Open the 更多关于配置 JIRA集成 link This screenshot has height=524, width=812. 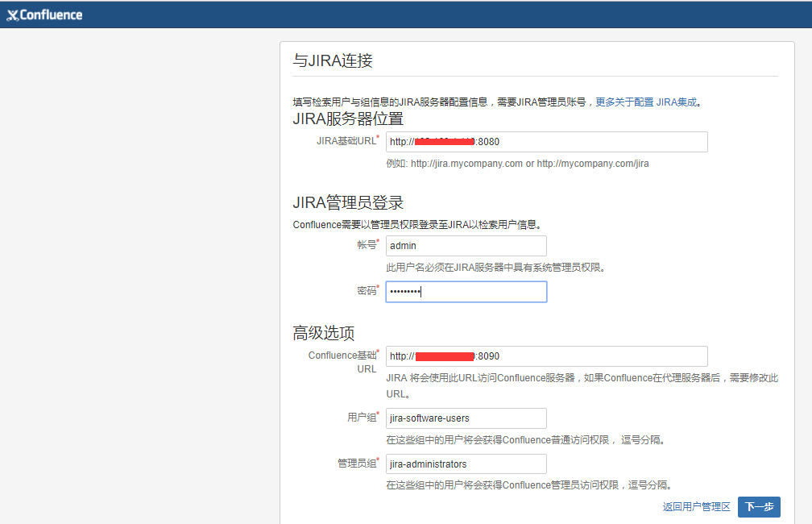646,102
